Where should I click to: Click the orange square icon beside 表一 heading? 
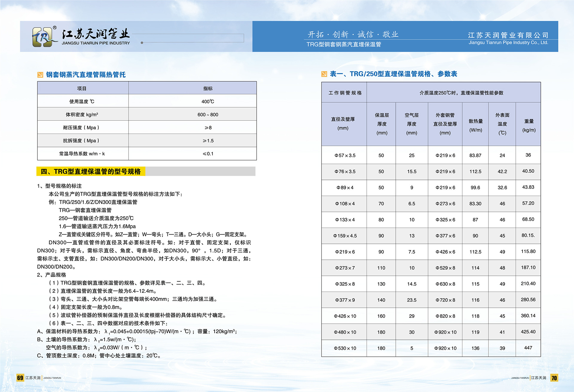[324, 74]
